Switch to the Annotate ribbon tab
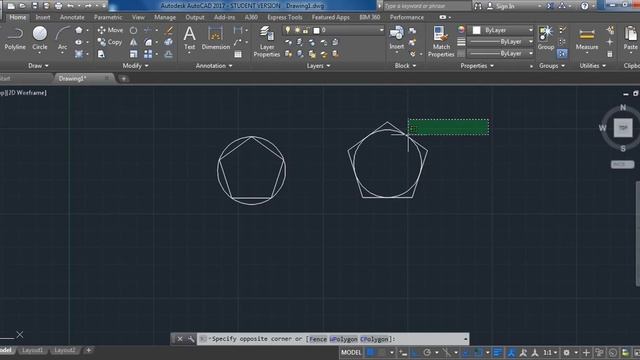 (x=72, y=17)
